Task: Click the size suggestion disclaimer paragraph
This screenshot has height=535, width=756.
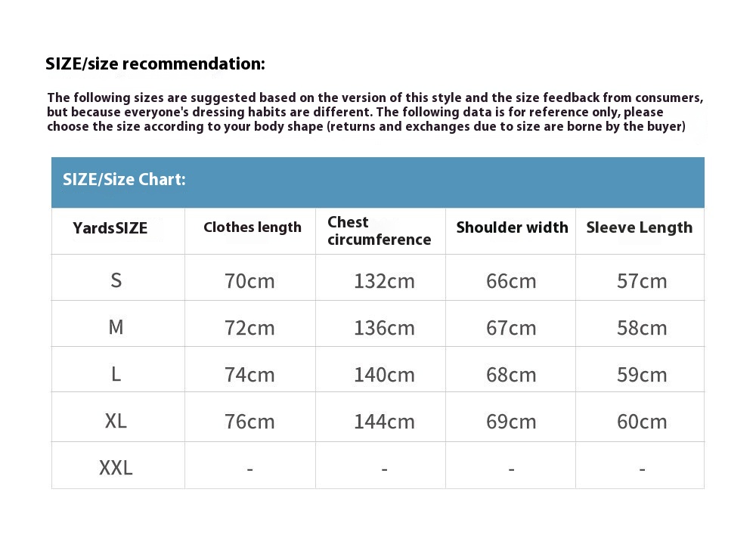Action: [374, 112]
